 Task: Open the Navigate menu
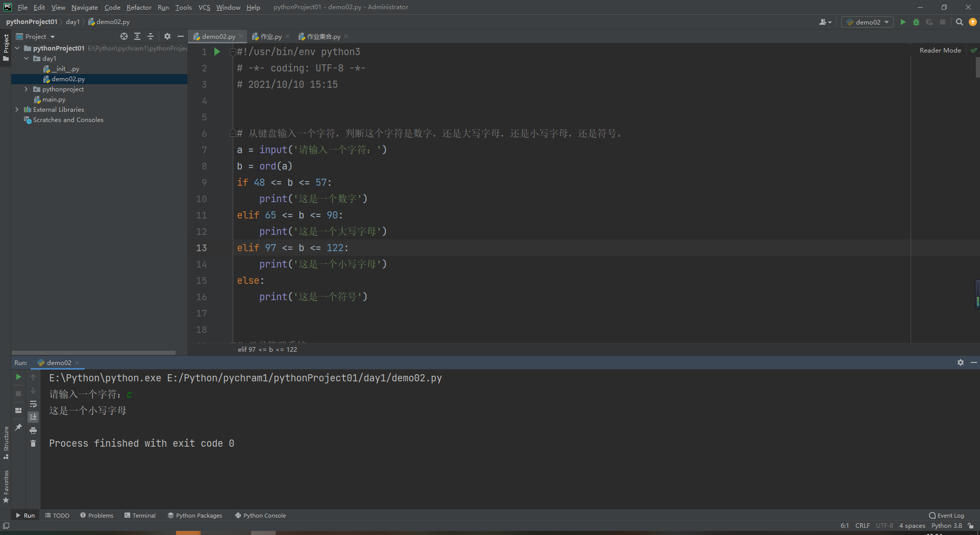coord(85,7)
